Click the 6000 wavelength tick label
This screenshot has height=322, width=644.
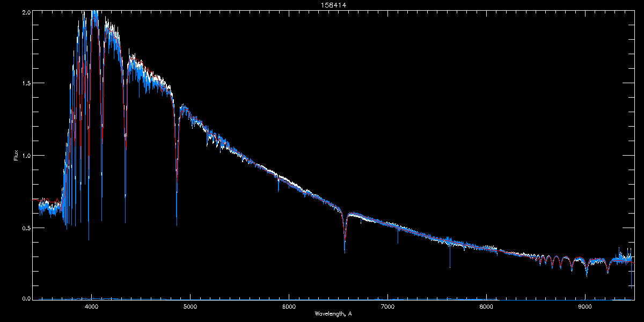(x=289, y=306)
